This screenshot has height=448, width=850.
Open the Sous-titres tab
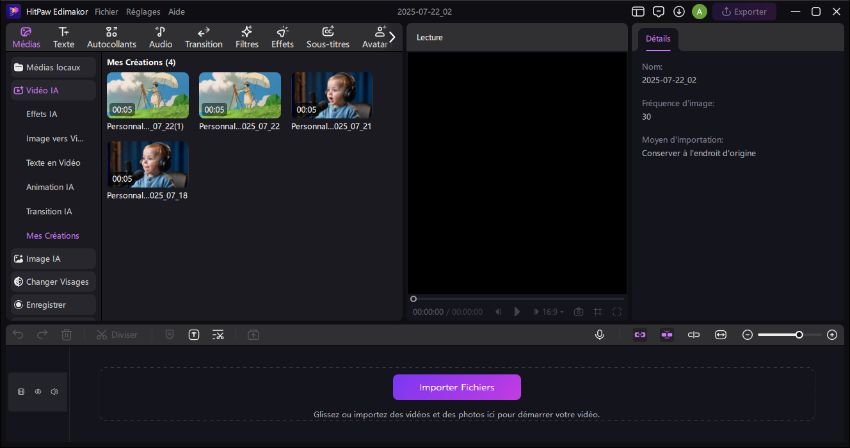point(328,37)
